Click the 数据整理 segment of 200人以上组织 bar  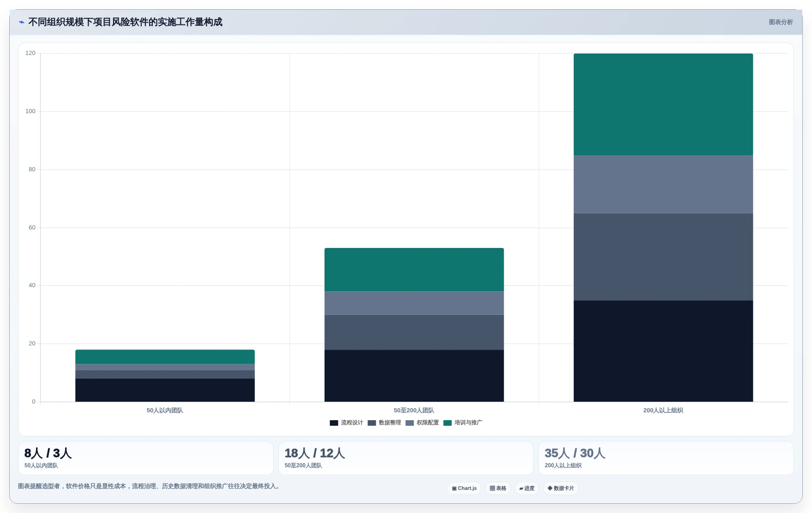coord(663,257)
